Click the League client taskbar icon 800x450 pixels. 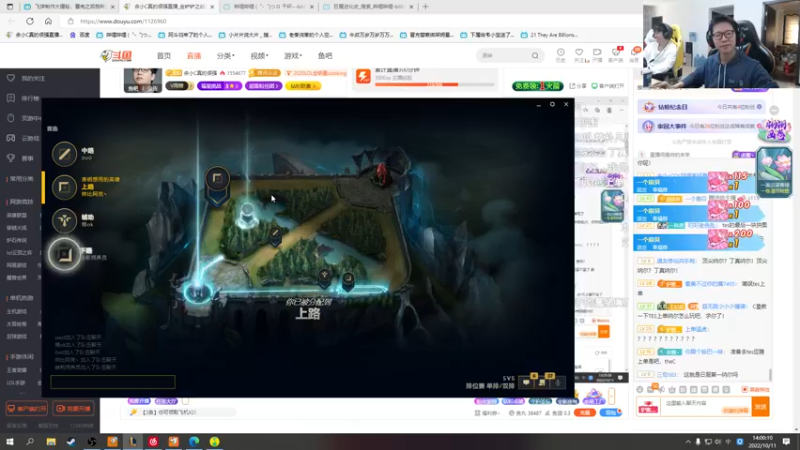[x=133, y=441]
